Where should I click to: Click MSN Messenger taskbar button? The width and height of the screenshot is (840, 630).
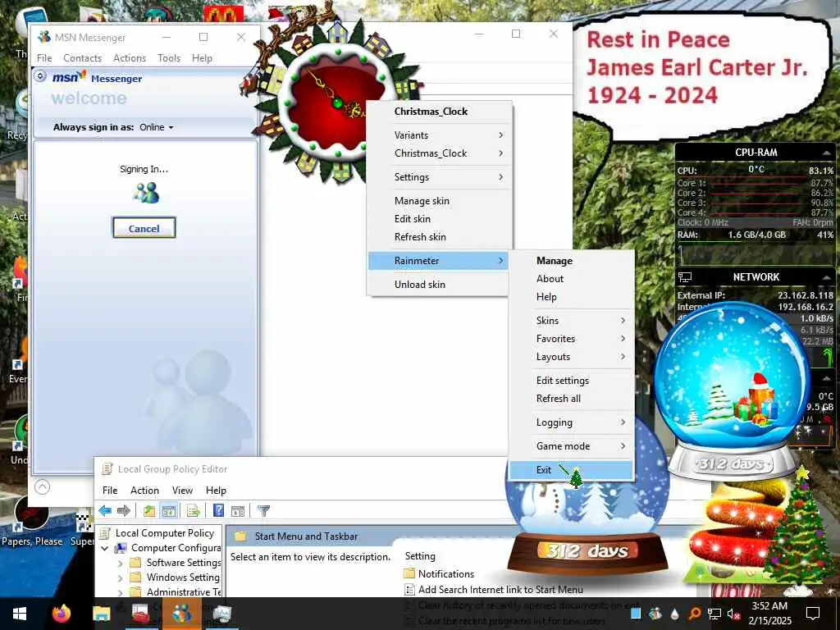pyautogui.click(x=181, y=614)
